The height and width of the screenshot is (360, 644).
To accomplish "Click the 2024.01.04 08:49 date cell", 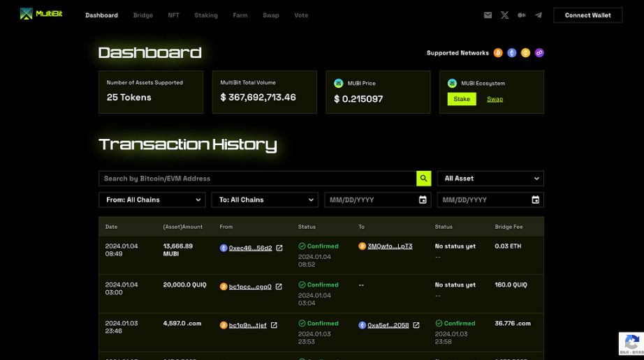I will click(x=122, y=250).
